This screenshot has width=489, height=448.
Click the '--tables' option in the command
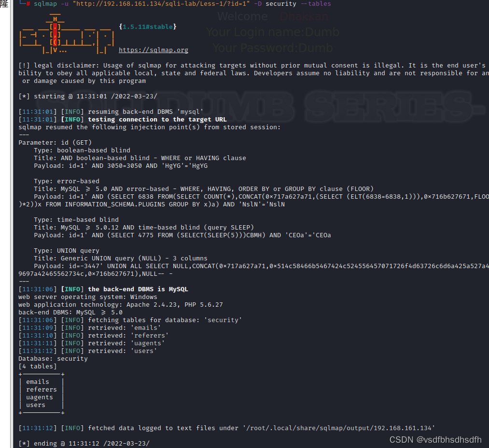(x=316, y=4)
